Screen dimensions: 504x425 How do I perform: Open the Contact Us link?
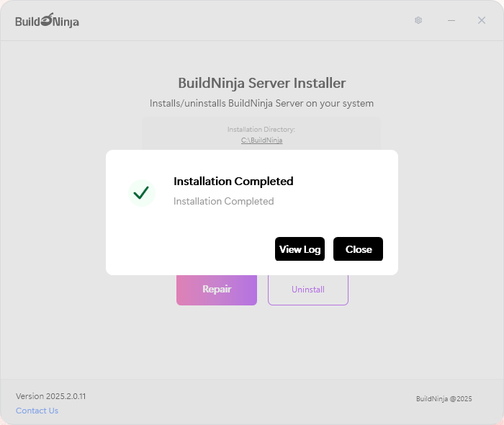click(x=37, y=411)
